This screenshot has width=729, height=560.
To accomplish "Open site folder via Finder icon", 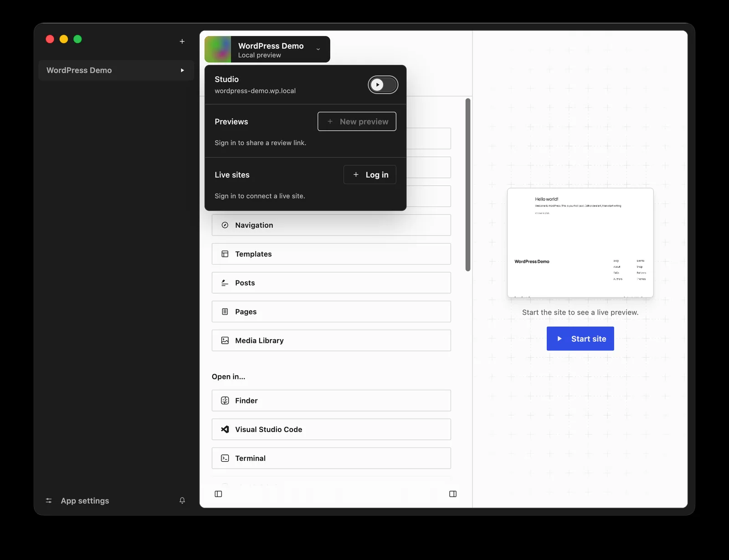I will (x=225, y=401).
